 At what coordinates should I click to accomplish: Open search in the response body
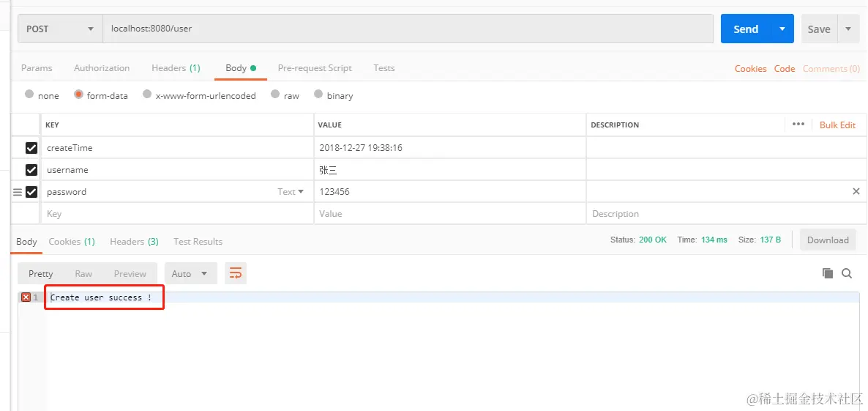pos(847,273)
